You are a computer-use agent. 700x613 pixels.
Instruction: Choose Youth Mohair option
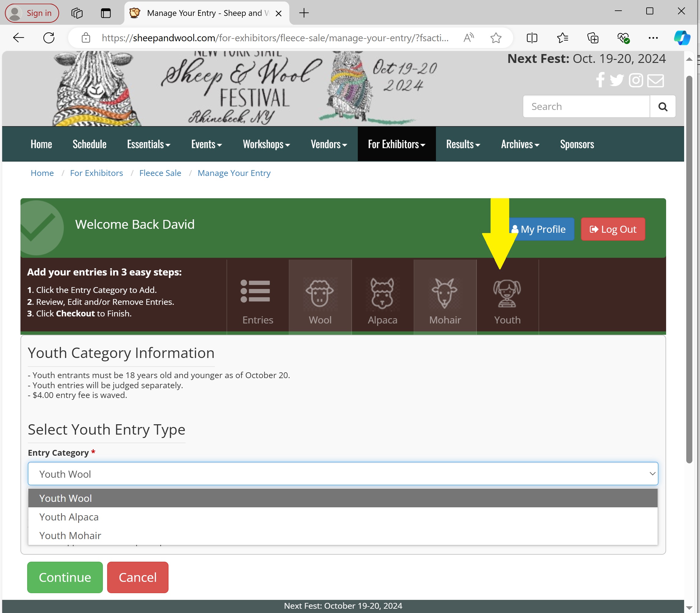pos(343,535)
